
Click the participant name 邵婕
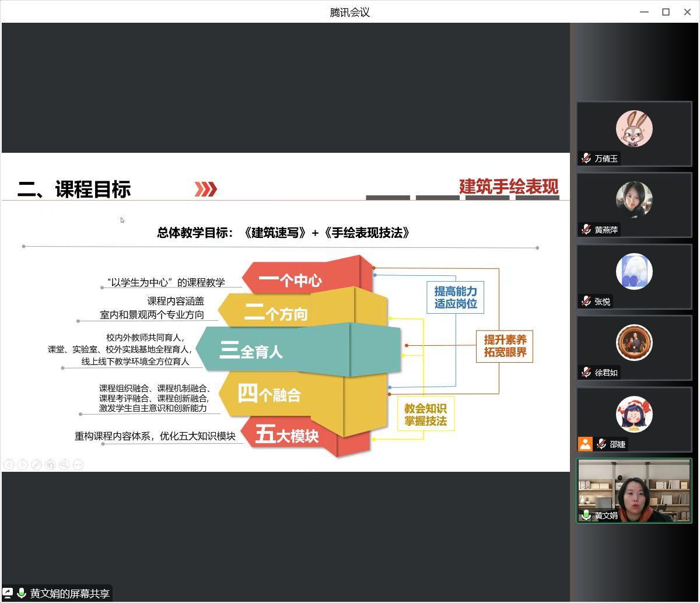618,445
